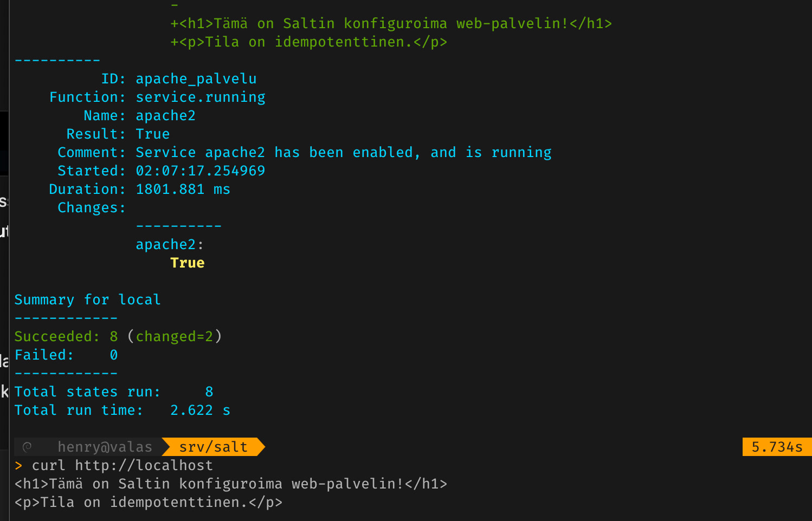Click the orange prompt arrow before curl
Image resolution: width=812 pixels, height=521 pixels.
[19, 466]
